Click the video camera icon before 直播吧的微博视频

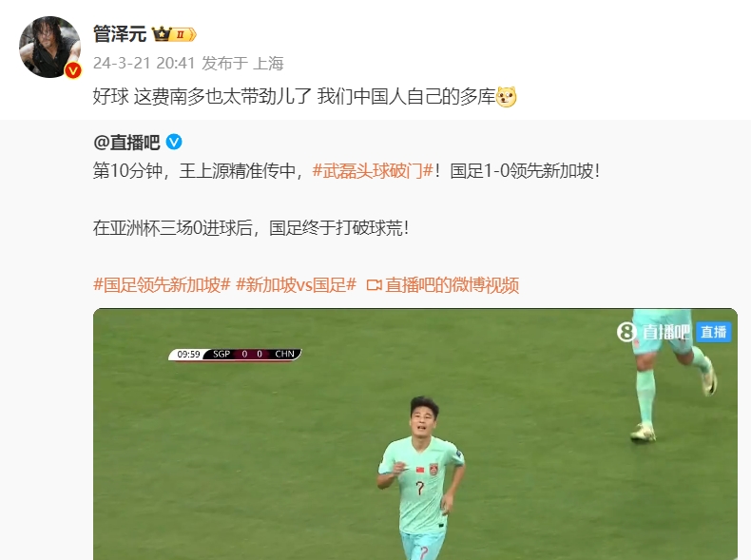point(374,285)
